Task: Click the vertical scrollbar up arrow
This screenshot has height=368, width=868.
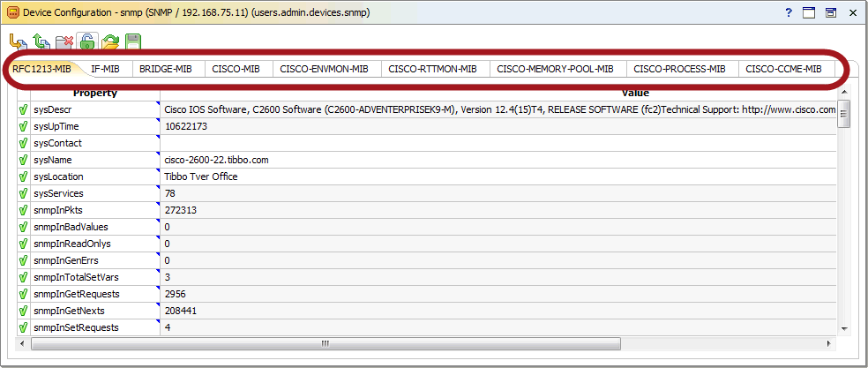Action: (843, 93)
